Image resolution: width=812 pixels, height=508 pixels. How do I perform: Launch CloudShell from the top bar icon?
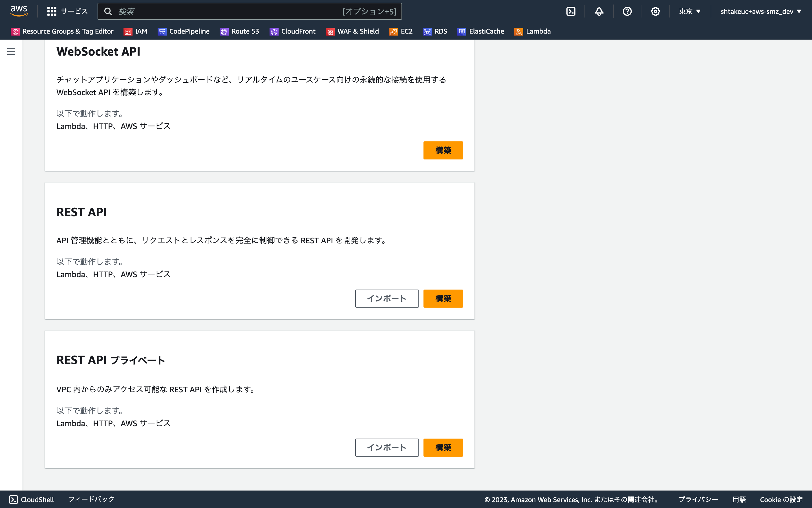point(571,11)
